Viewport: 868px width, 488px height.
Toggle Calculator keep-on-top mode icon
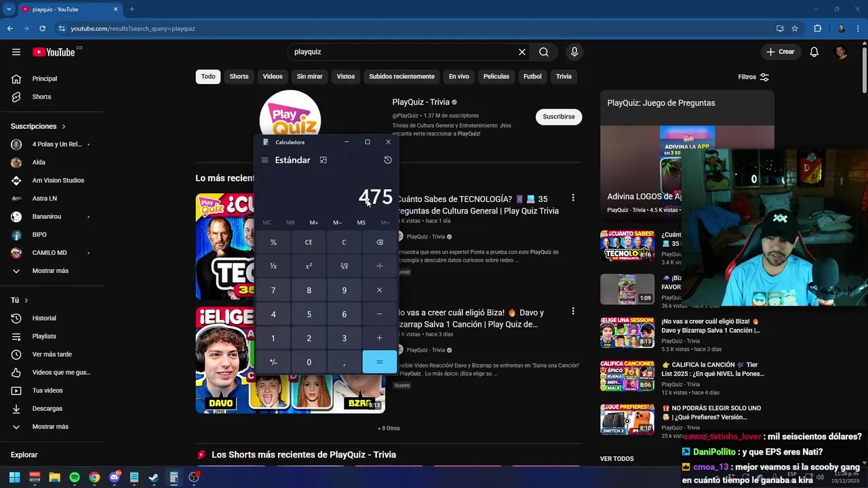point(323,160)
